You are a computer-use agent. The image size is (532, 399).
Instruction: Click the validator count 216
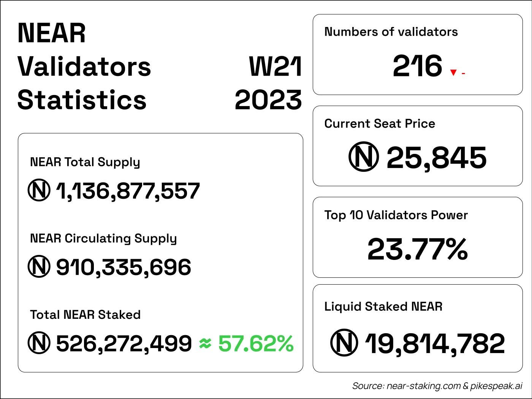click(x=417, y=66)
